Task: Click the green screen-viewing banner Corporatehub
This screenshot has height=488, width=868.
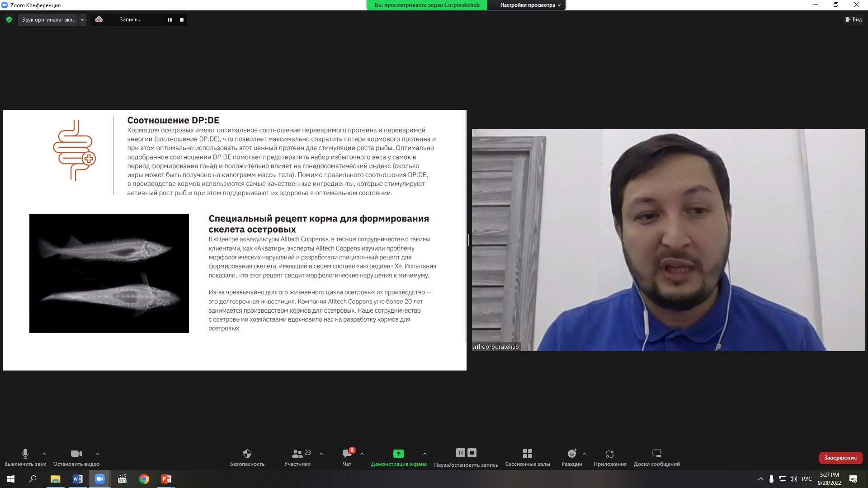Action: click(x=427, y=5)
